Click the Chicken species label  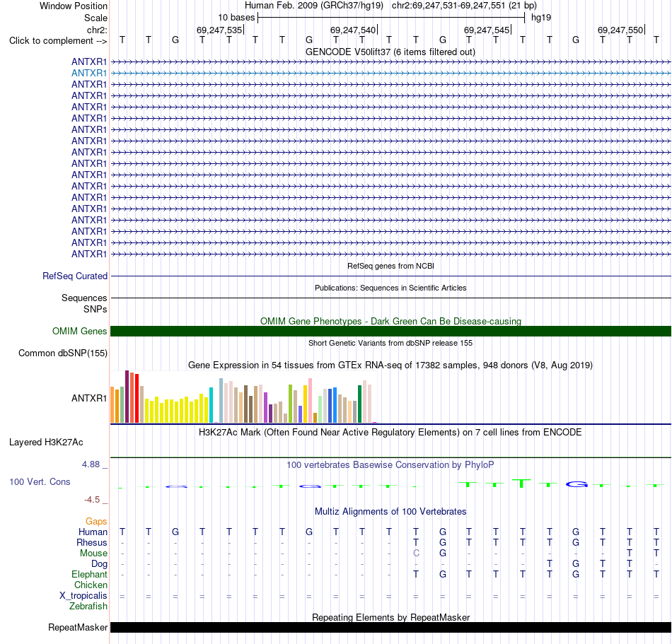tap(91, 585)
